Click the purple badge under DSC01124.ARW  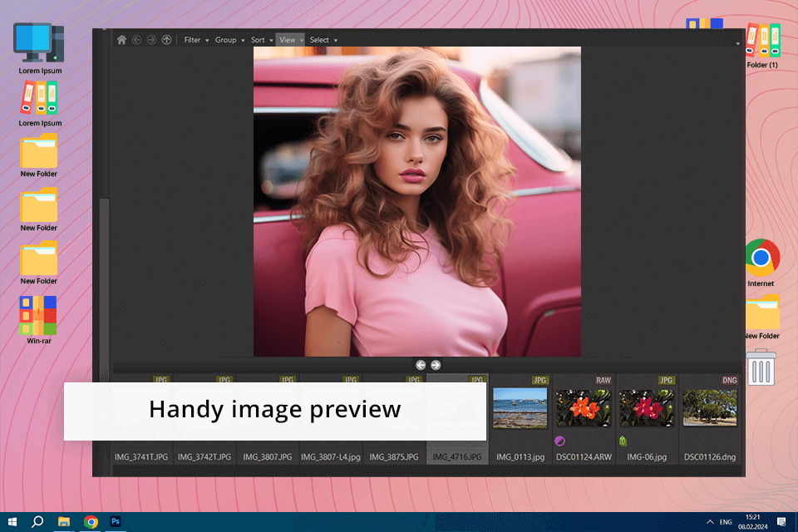559,441
